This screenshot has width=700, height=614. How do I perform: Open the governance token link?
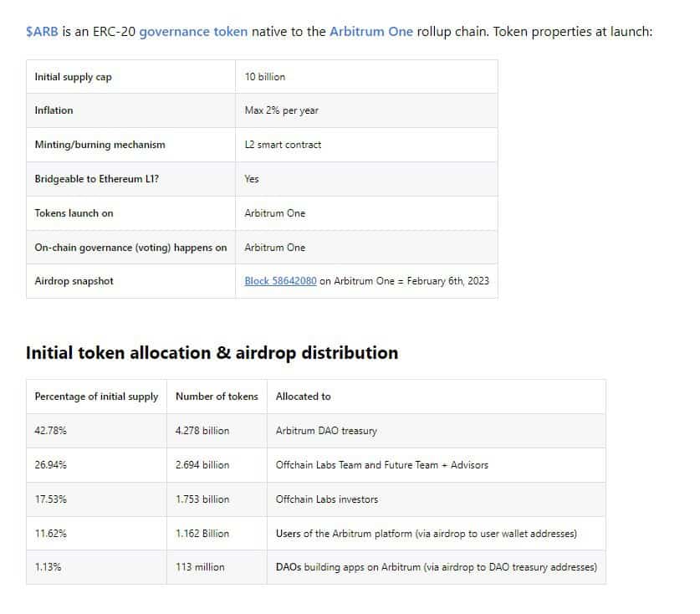pyautogui.click(x=193, y=32)
